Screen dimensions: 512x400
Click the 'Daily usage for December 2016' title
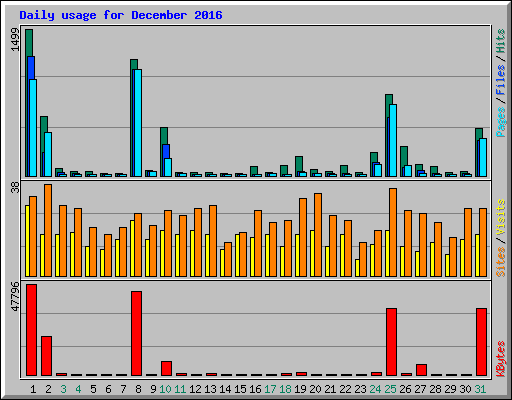[121, 15]
